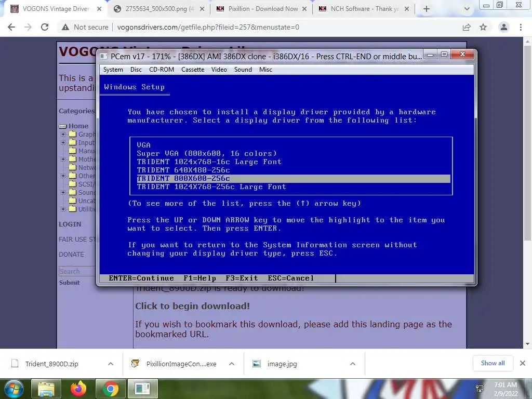
Task: Open options chevron for Trident_8900D.zip
Action: coord(111,364)
